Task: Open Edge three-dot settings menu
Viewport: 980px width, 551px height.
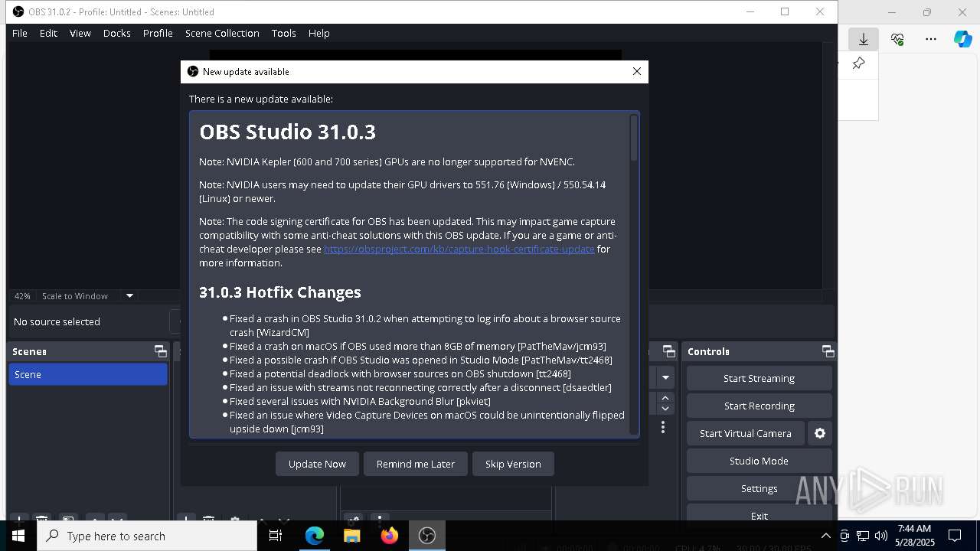Action: 931,39
